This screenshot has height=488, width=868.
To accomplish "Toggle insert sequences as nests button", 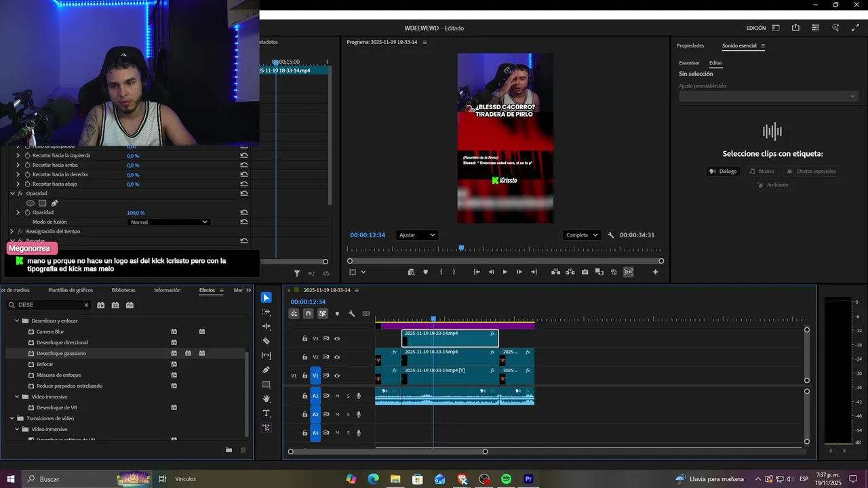I will point(294,313).
